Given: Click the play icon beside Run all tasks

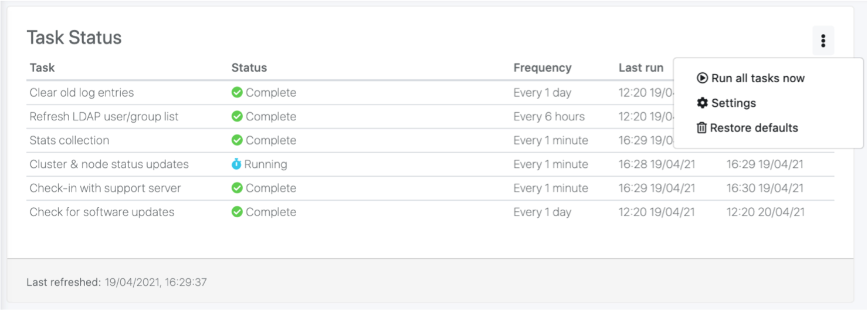Looking at the screenshot, I should coord(702,78).
